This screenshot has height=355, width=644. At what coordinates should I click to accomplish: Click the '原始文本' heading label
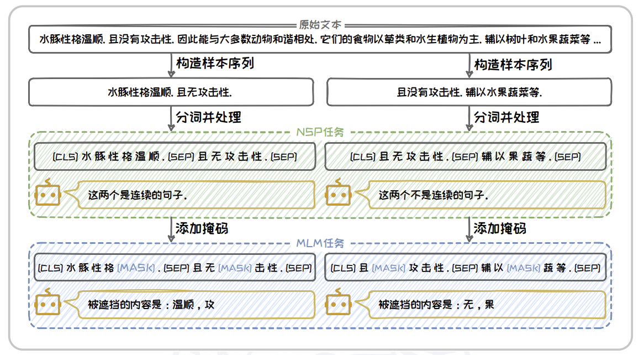[320, 25]
